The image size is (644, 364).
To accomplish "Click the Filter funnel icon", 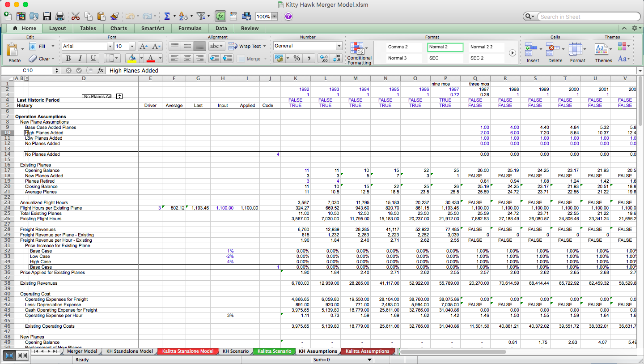I will pos(200,16).
